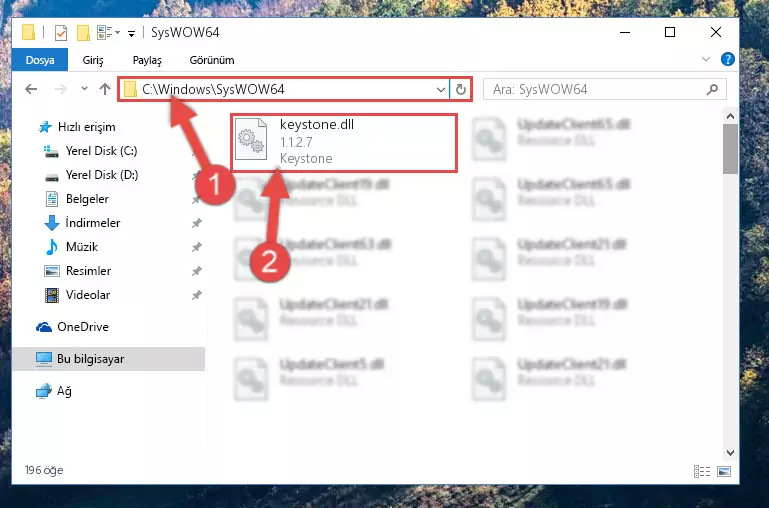
Task: Open recent locations dropdown
Action: pos(84,89)
